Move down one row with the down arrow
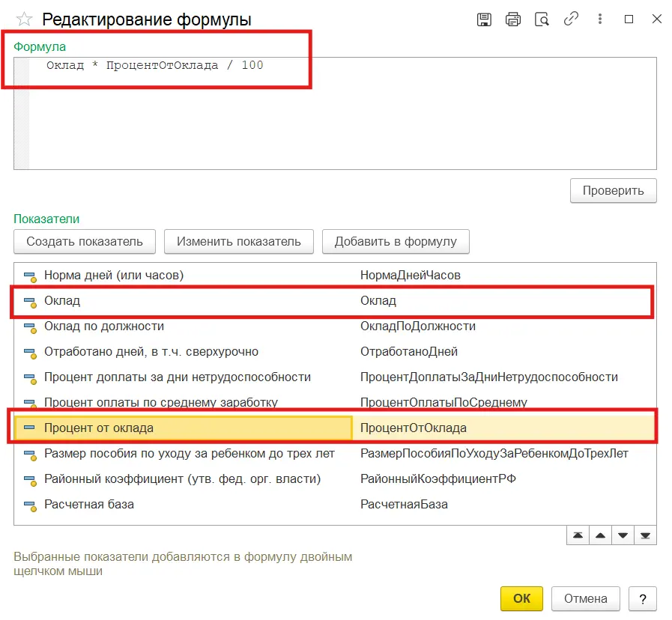The width and height of the screenshot is (672, 620). [x=623, y=536]
